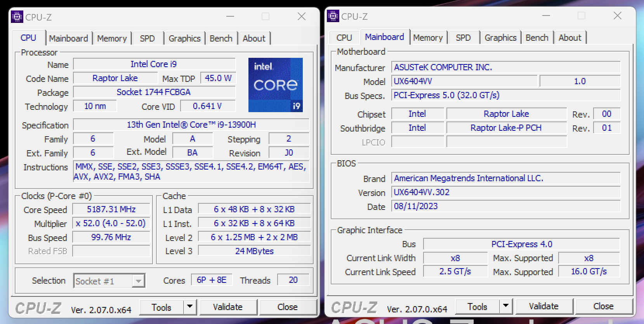
Task: Select the CPU tab in left window
Action: click(x=28, y=38)
